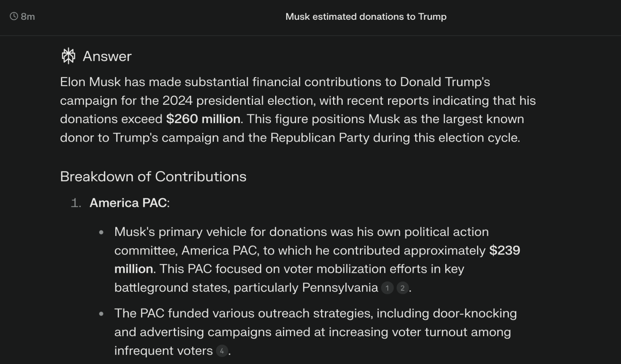
Task: Click the word Pennsylvania in the text
Action: tap(340, 288)
